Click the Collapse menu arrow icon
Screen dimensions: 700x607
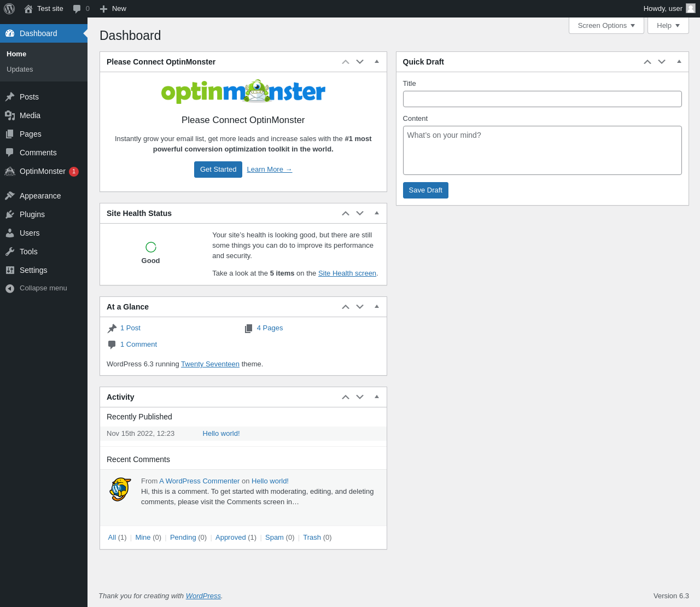coord(10,288)
